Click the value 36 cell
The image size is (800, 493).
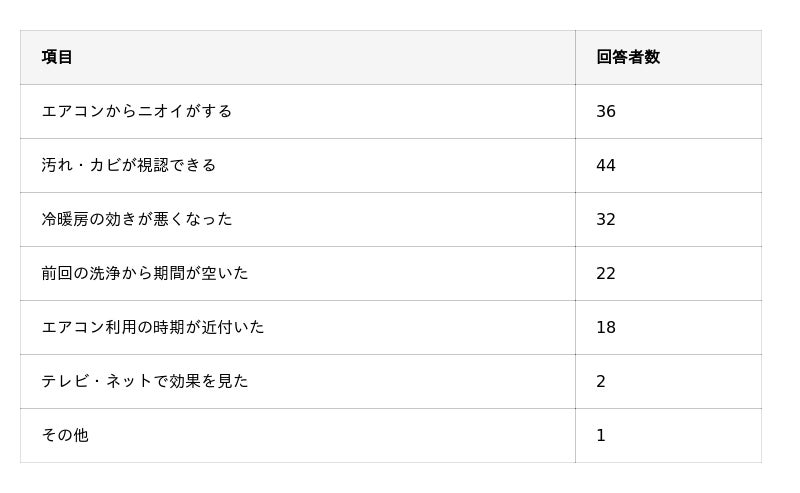click(606, 111)
